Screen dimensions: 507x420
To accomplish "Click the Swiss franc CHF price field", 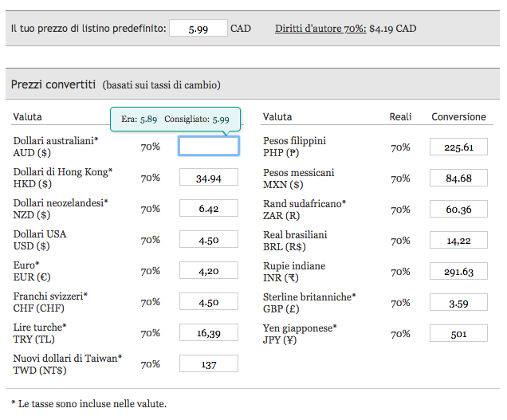I will (x=208, y=302).
